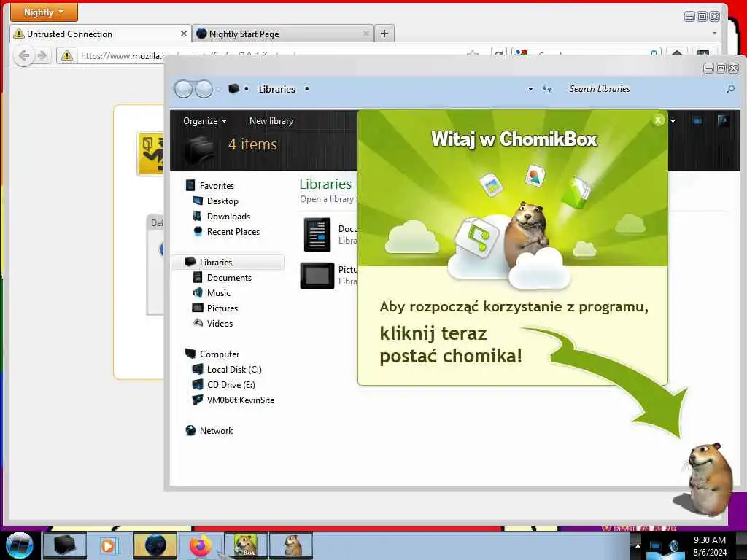Viewport: 747px width, 560px height.
Task: Click the explorer help icon
Action: tap(723, 121)
